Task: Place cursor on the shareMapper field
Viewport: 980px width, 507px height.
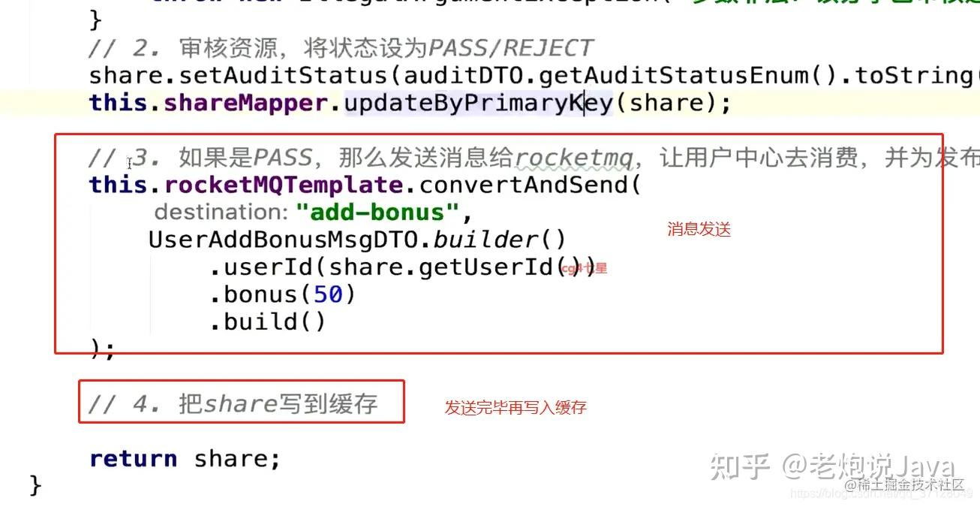Action: [245, 102]
